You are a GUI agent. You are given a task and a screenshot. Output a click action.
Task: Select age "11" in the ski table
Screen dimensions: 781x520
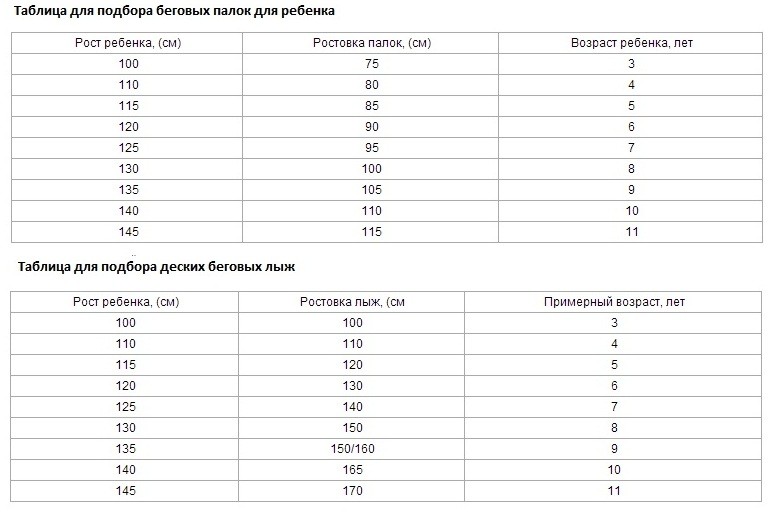tap(614, 491)
